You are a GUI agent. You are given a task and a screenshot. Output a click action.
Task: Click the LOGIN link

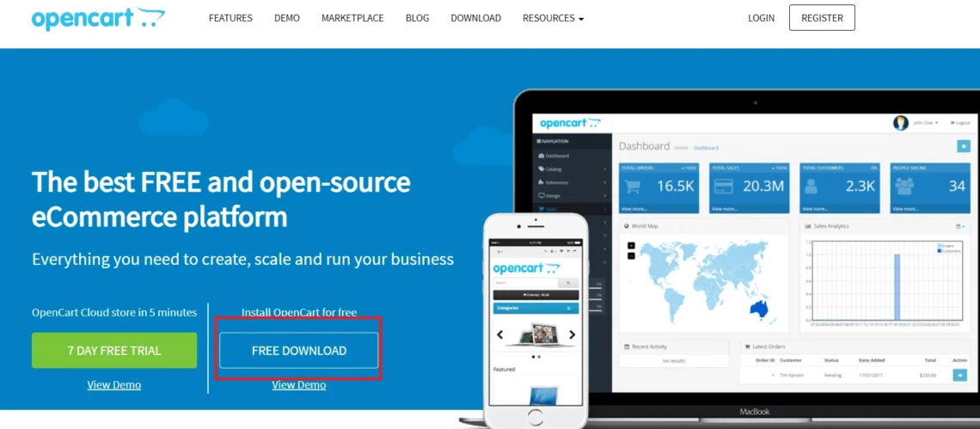tap(762, 18)
